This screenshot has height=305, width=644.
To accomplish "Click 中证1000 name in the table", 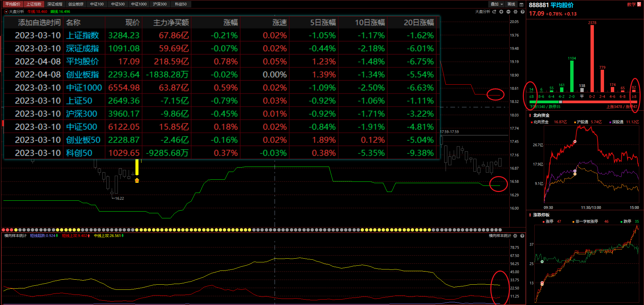I will [84, 87].
